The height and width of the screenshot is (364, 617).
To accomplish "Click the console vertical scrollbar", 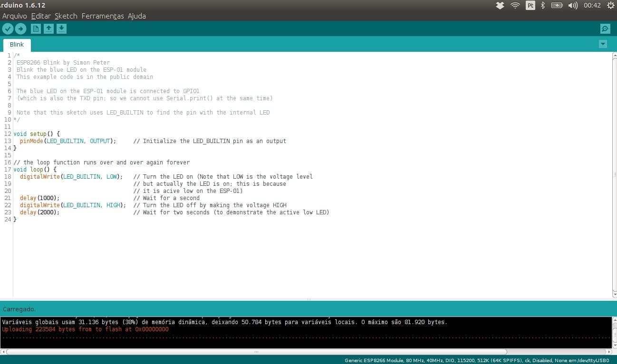I will tap(614, 332).
